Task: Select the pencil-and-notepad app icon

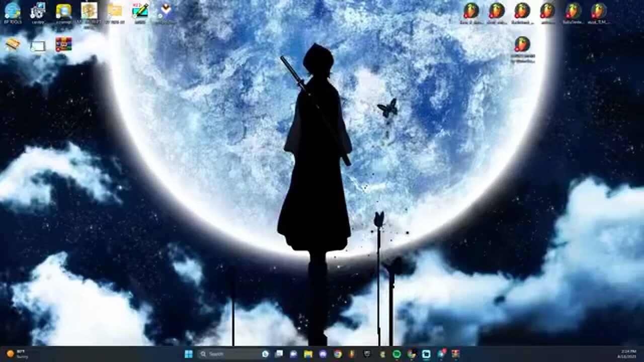Action: (140, 10)
